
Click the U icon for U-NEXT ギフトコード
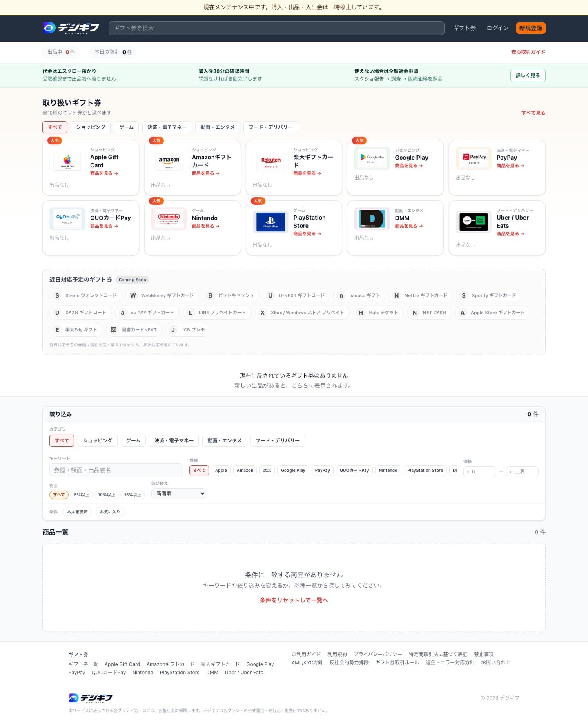pyautogui.click(x=270, y=295)
